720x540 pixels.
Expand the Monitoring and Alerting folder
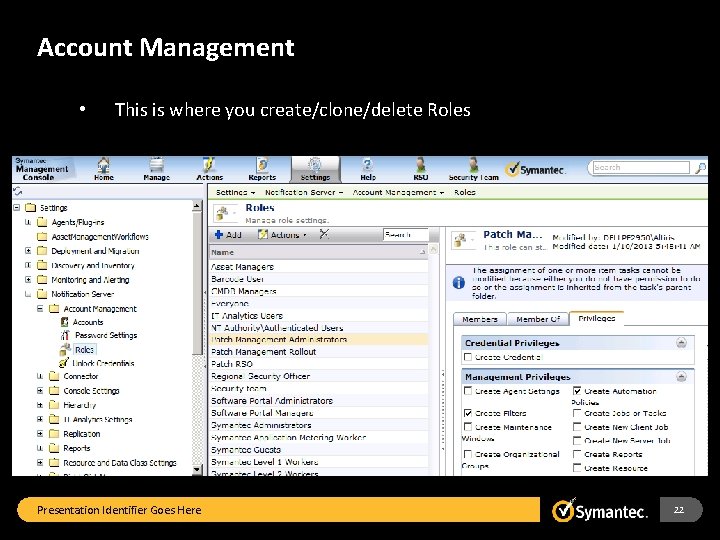[x=28, y=280]
